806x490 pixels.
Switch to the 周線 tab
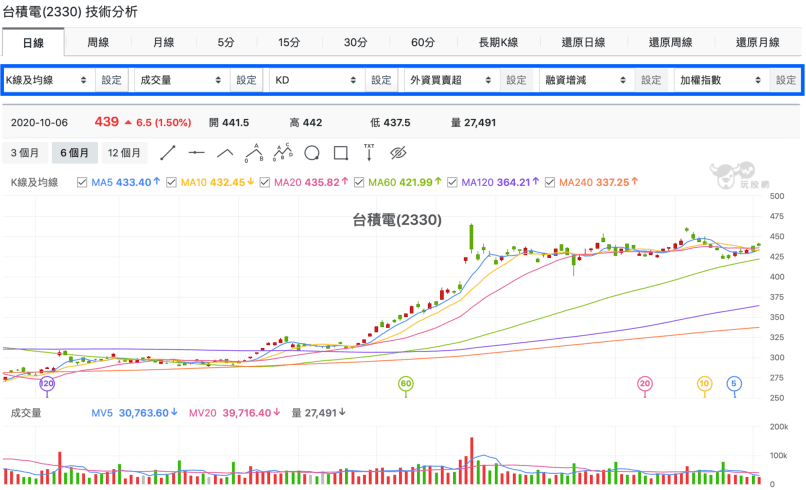[x=98, y=42]
